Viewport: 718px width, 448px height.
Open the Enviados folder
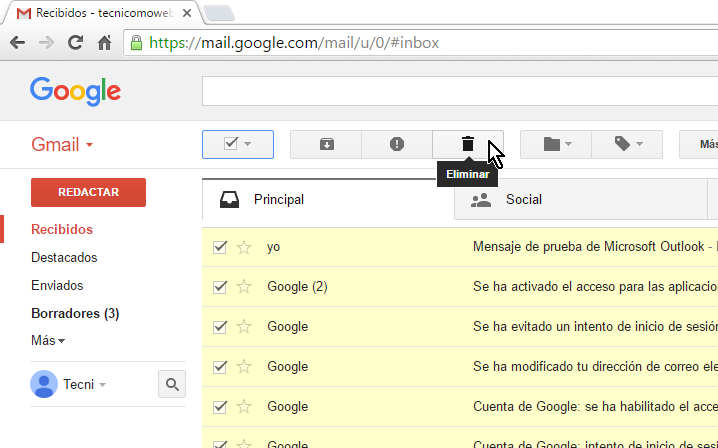coord(57,285)
